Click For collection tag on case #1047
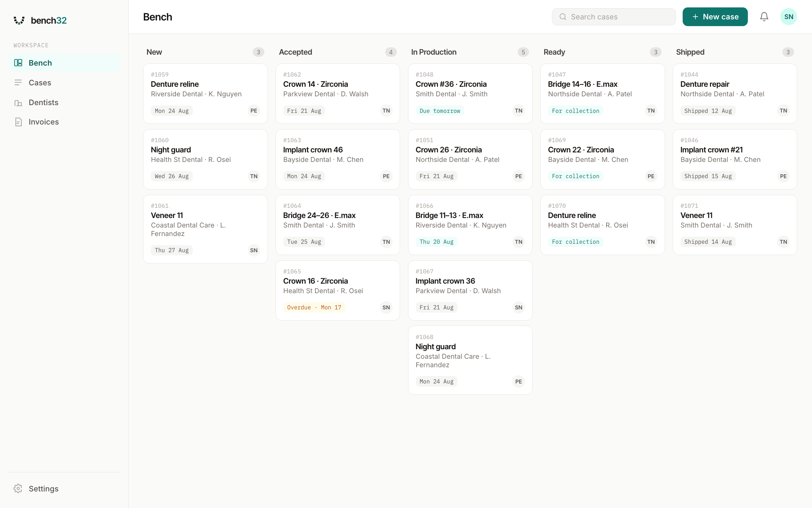Image resolution: width=812 pixels, height=508 pixels. [x=576, y=111]
